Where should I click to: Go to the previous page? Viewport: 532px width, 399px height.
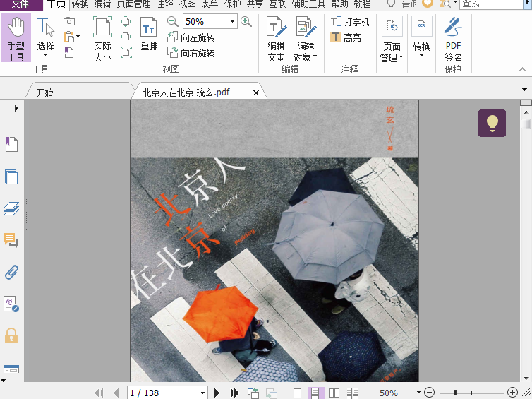116,393
